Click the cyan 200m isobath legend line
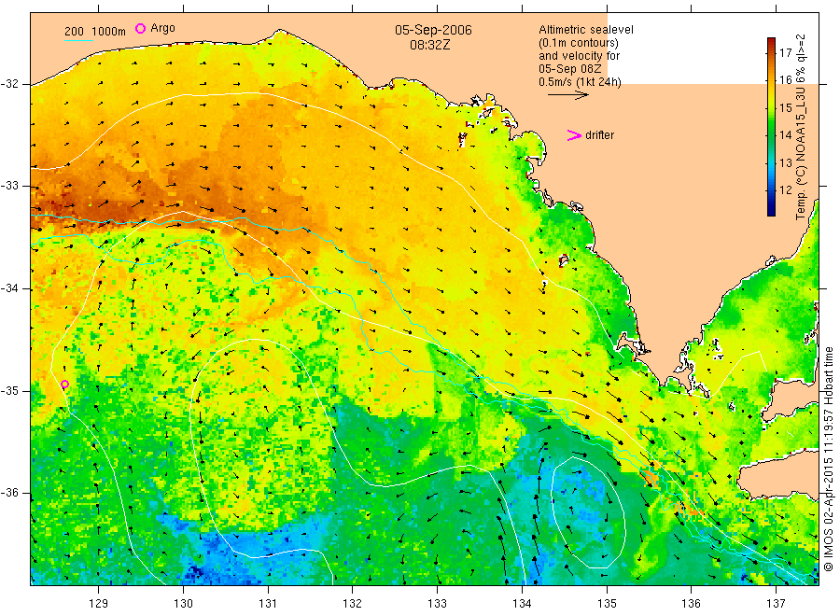 (78, 39)
